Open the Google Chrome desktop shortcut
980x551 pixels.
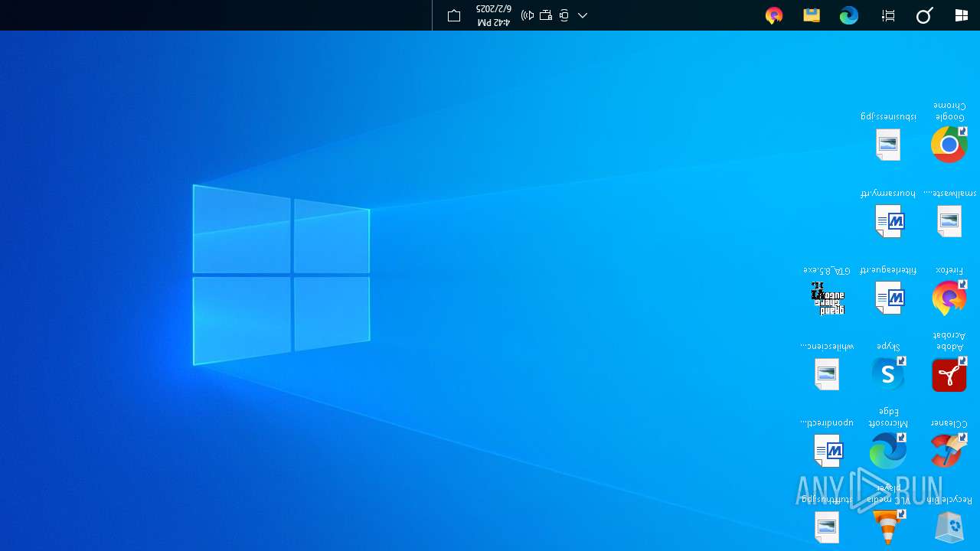(x=949, y=134)
